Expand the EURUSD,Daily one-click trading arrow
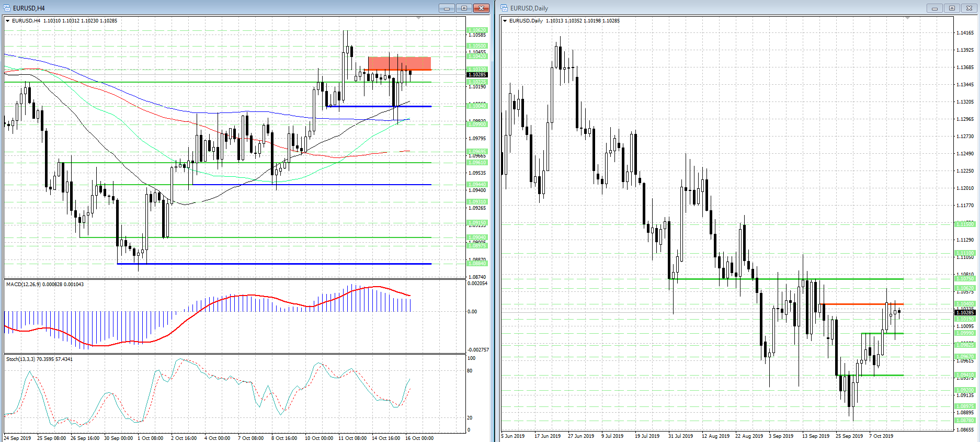 505,21
